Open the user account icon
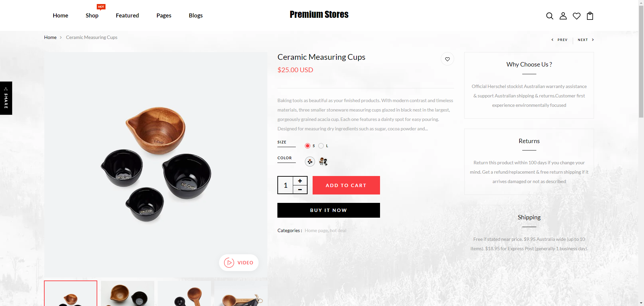This screenshot has height=306, width=644. tap(563, 16)
